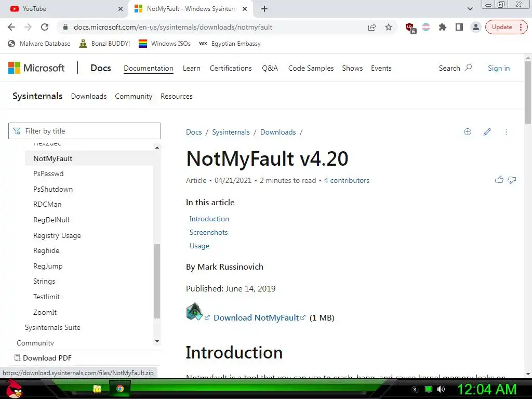Select Learn nav item
Viewport: 532px width, 399px height.
(x=191, y=68)
